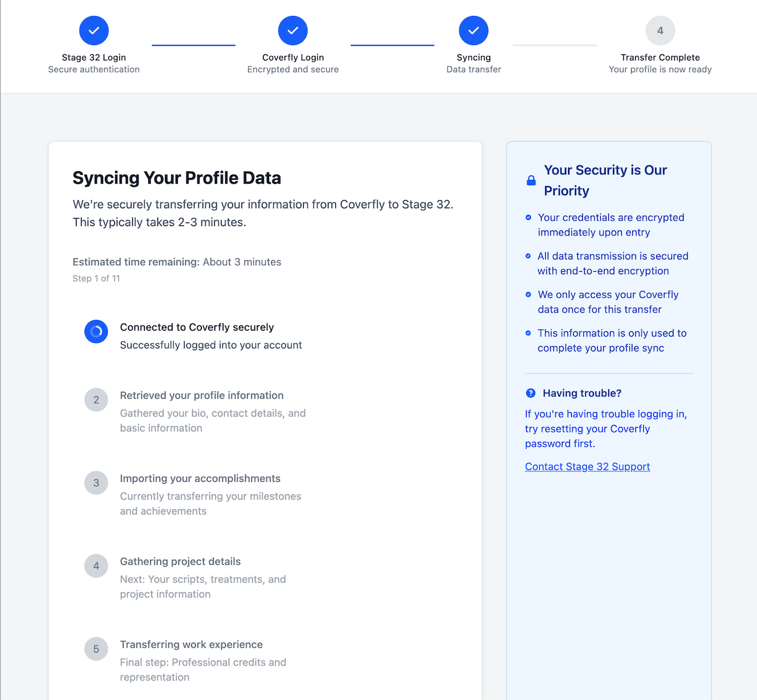Screen dimensions: 757x700
Task: Click the number 2 circle for Retrieved profile
Action: pyautogui.click(x=96, y=400)
